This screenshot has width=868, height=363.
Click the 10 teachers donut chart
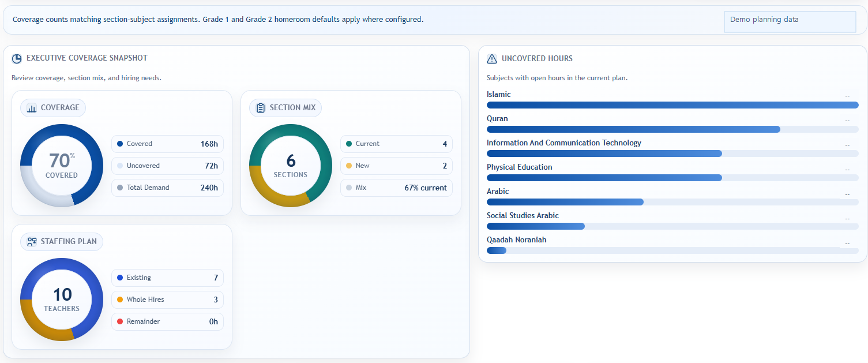pos(62,300)
